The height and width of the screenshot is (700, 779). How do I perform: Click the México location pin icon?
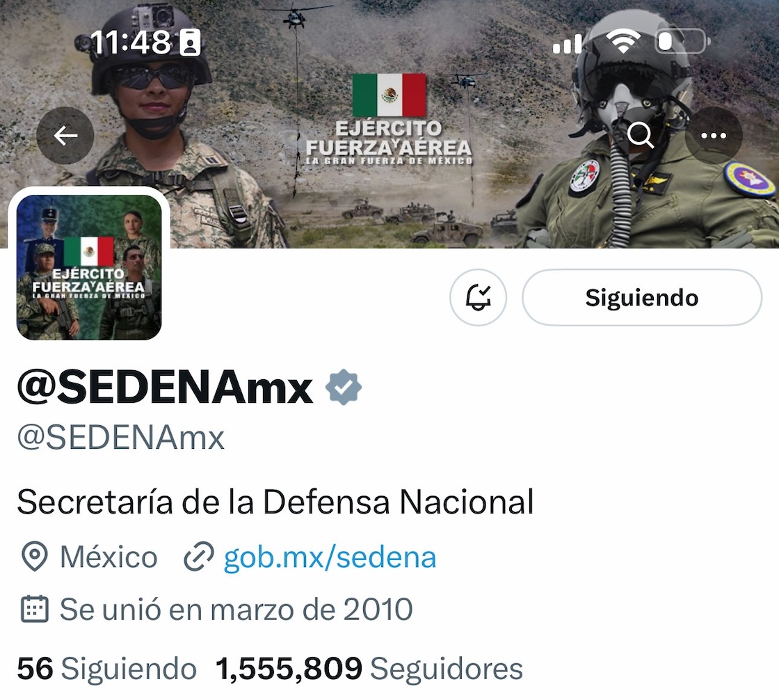click(x=34, y=557)
